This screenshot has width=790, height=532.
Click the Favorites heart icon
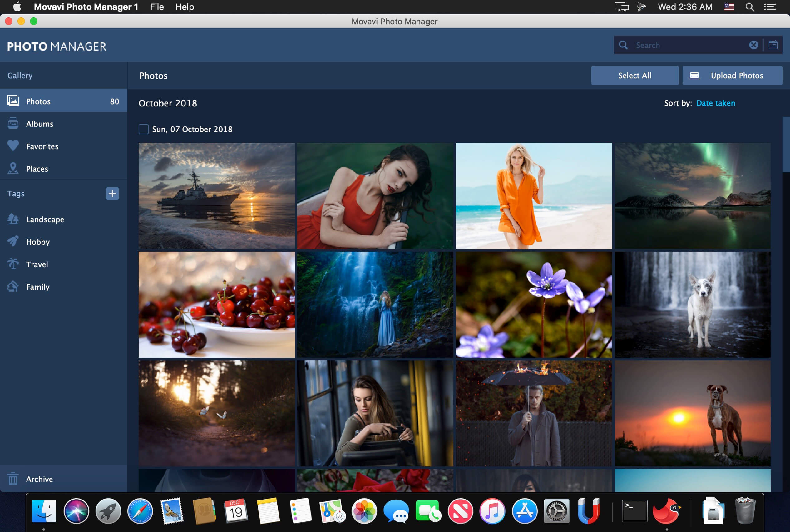point(13,146)
